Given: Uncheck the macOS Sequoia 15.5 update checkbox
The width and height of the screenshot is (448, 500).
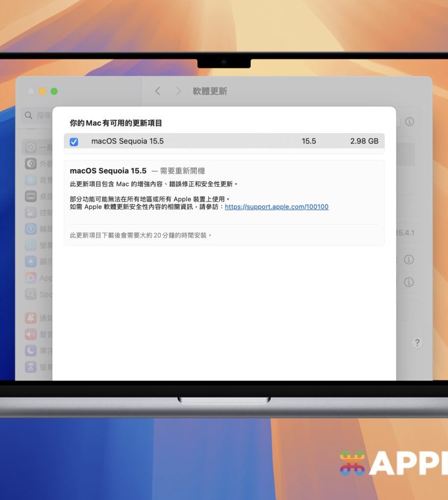Looking at the screenshot, I should pyautogui.click(x=74, y=142).
